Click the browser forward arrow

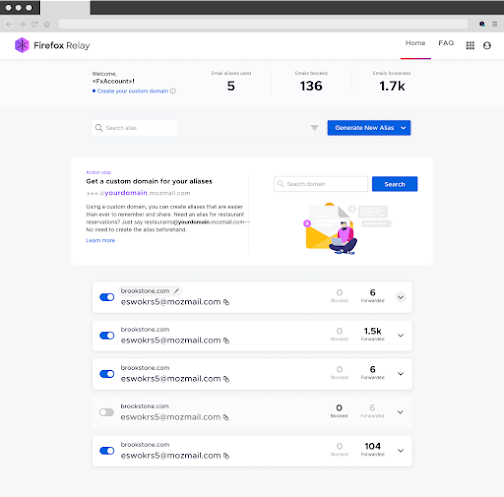click(22, 24)
